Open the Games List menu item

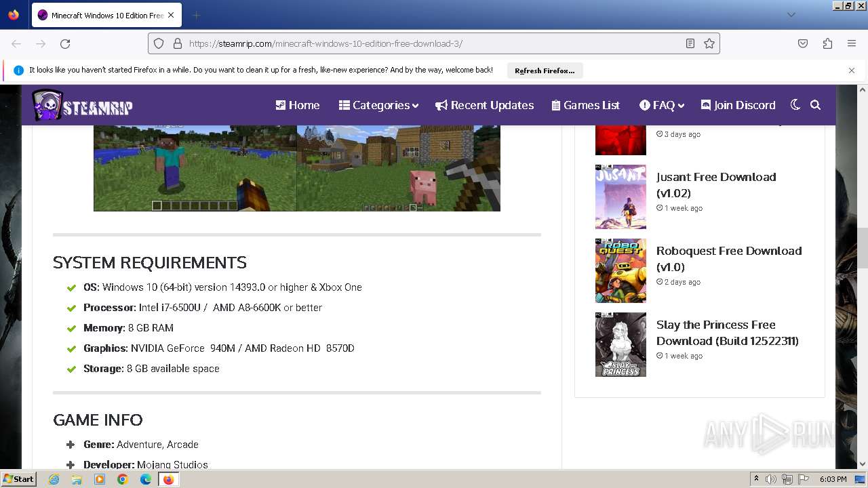pos(586,105)
